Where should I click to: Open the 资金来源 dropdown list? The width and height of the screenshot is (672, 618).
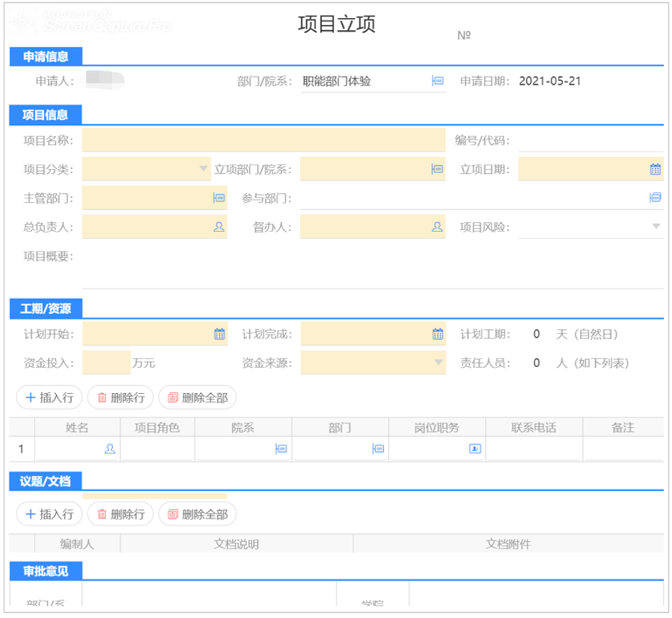(438, 363)
